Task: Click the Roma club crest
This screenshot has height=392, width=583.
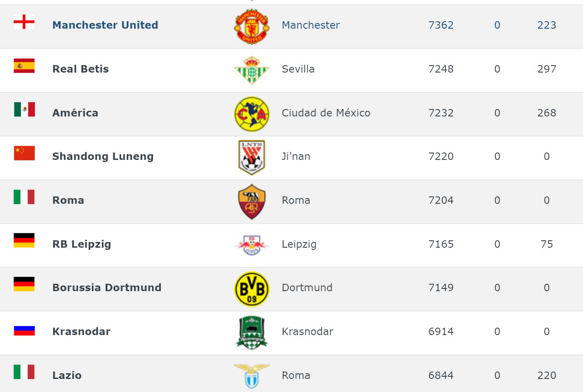Action: pyautogui.click(x=252, y=201)
